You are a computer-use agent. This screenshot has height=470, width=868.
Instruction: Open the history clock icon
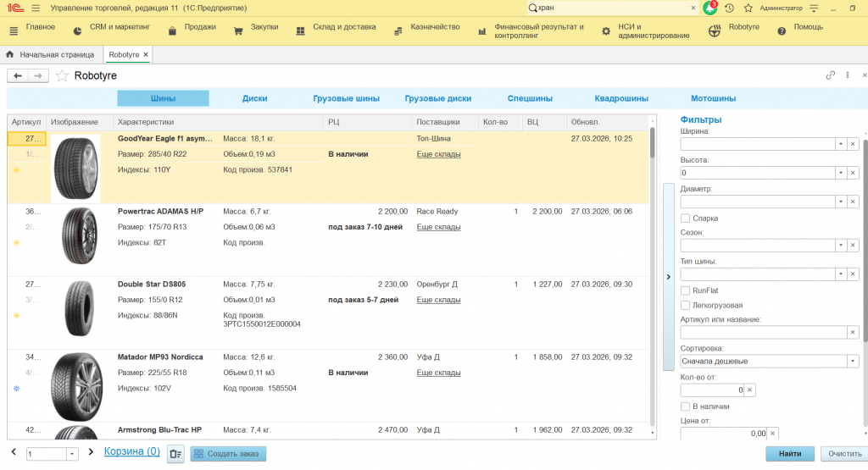coord(730,8)
